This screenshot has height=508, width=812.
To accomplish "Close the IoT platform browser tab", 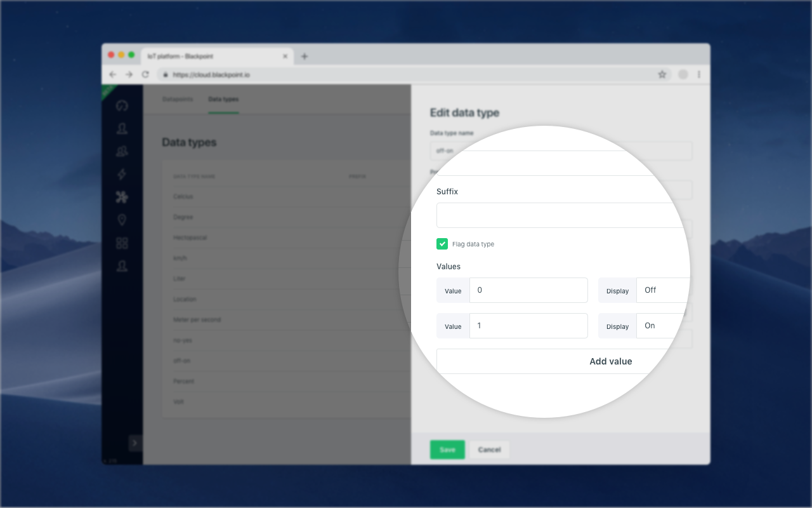I will [285, 56].
